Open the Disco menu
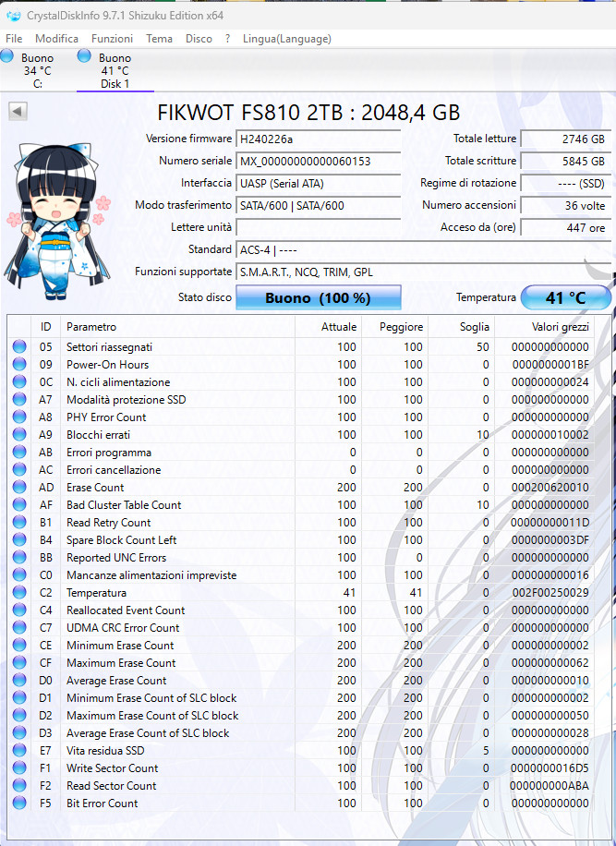This screenshot has height=846, width=616. click(x=199, y=39)
